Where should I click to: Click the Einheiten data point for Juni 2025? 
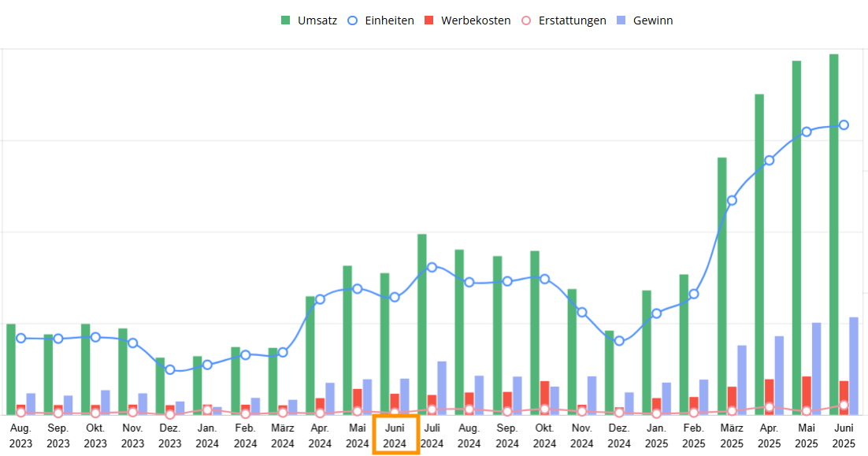click(x=844, y=124)
